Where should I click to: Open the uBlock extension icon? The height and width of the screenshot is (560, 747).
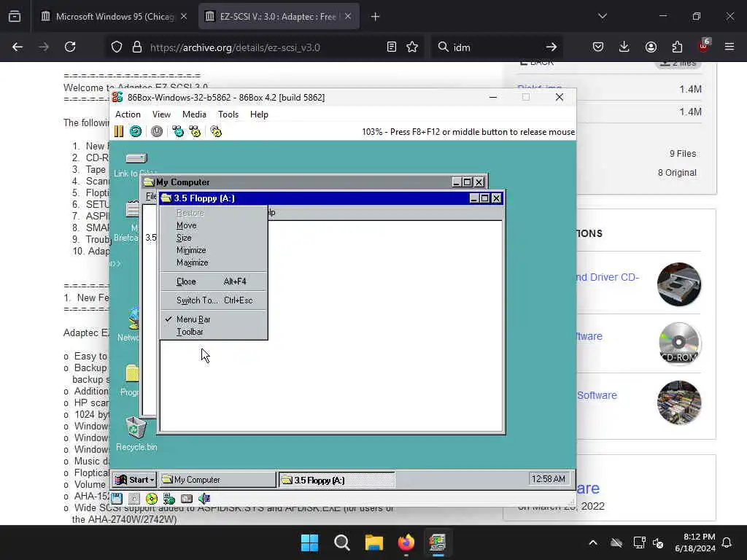tap(704, 46)
